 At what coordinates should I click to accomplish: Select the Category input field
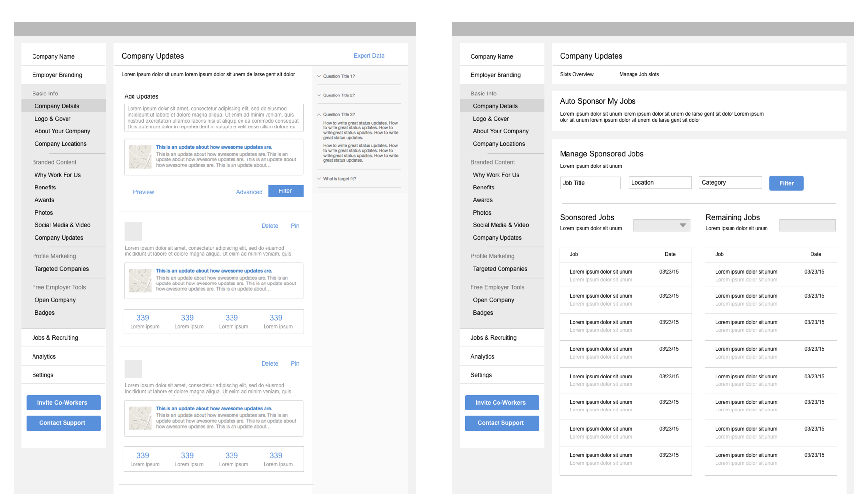[730, 183]
